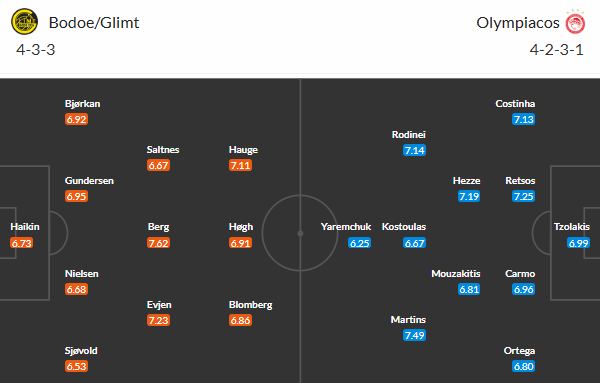
Task: Select Berg's 7.62 rating badge
Action: pos(158,243)
